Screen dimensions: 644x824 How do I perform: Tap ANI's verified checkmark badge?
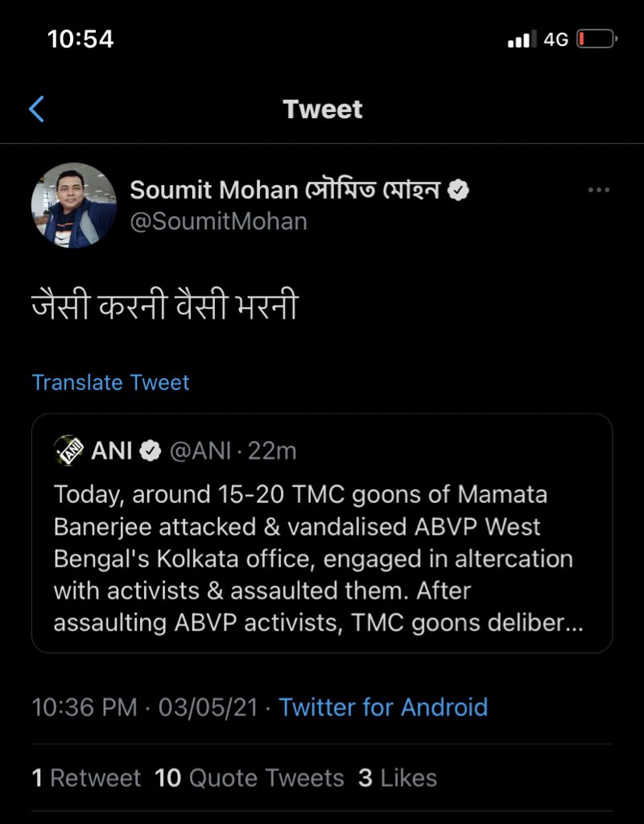coord(151,451)
